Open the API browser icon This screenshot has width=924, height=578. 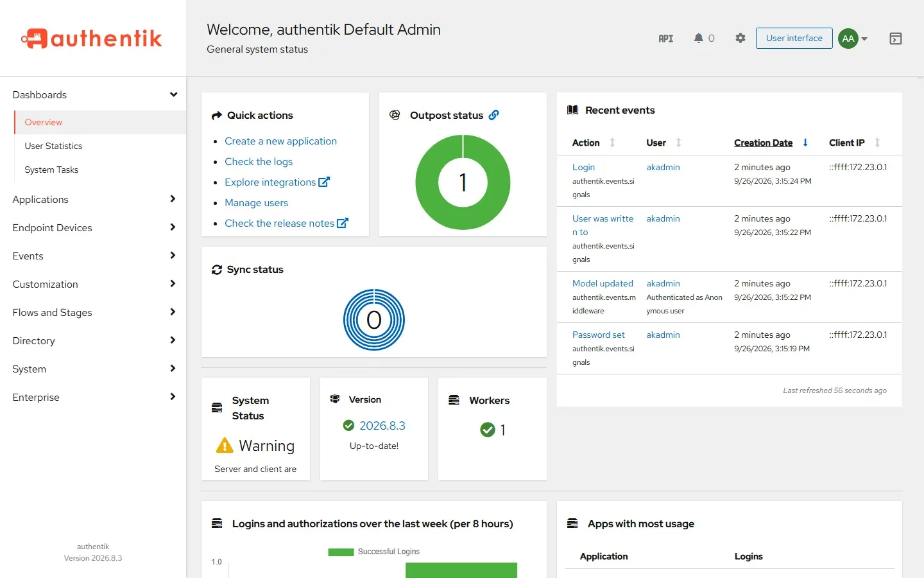(x=666, y=39)
